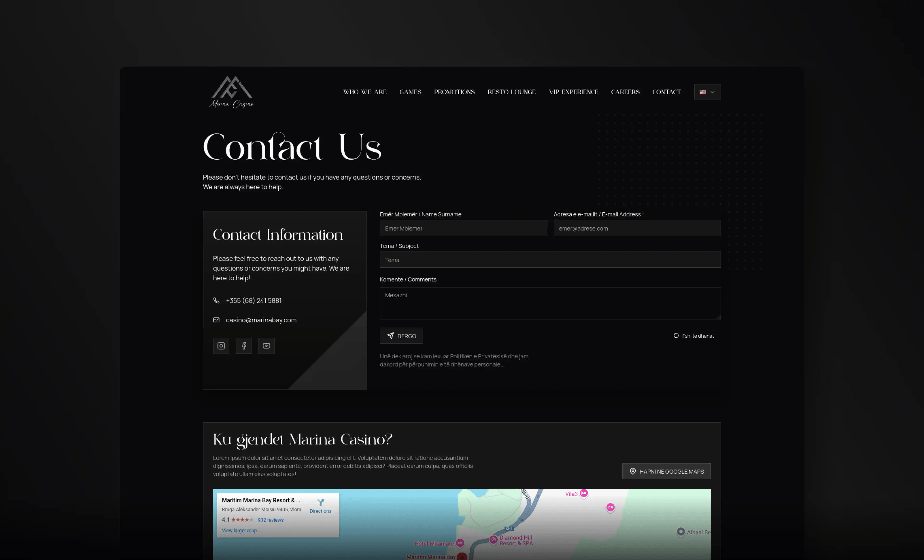Open the language selector dropdown

coord(707,92)
